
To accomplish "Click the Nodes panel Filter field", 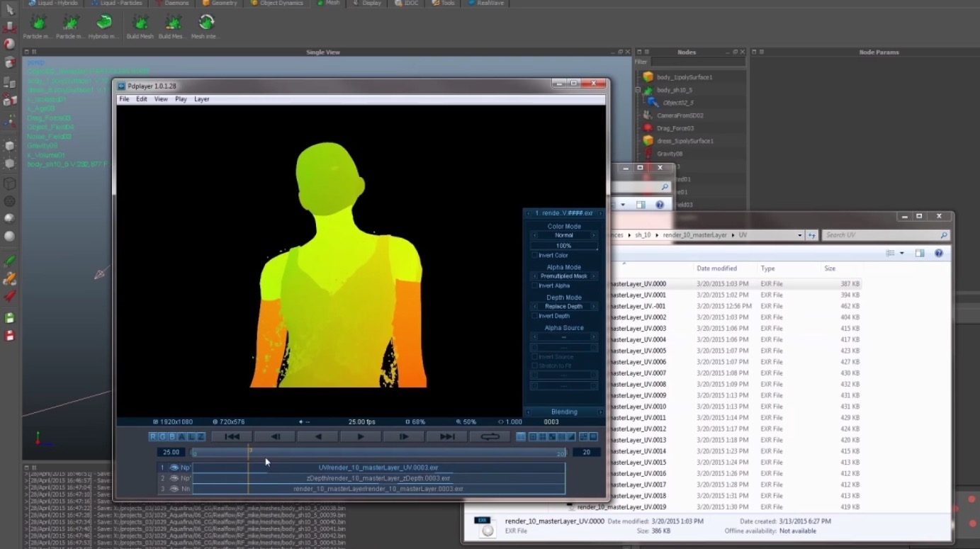I will click(697, 62).
